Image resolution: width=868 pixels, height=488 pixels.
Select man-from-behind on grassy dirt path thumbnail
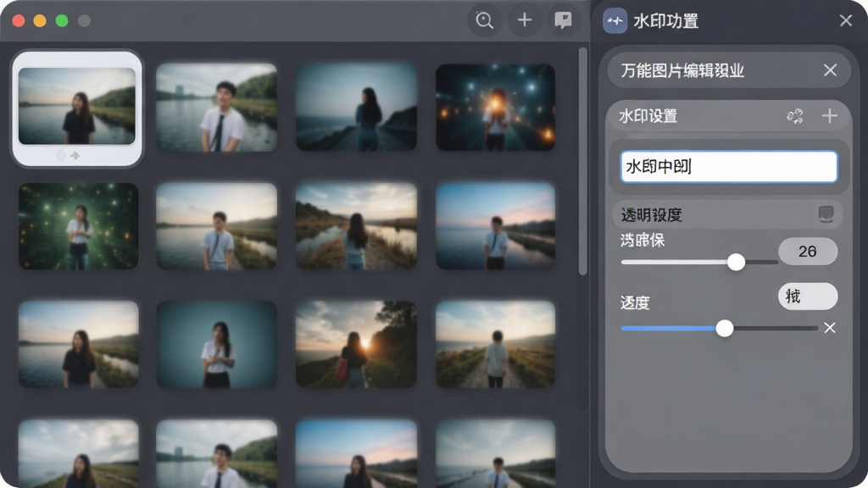point(495,344)
